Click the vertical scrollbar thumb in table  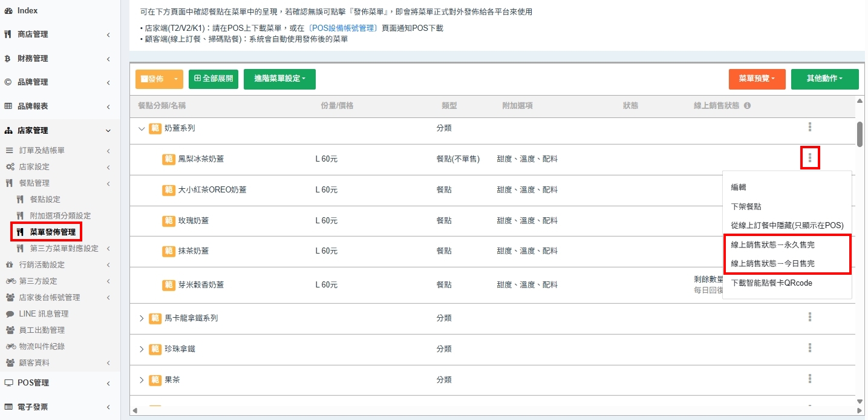[x=860, y=133]
